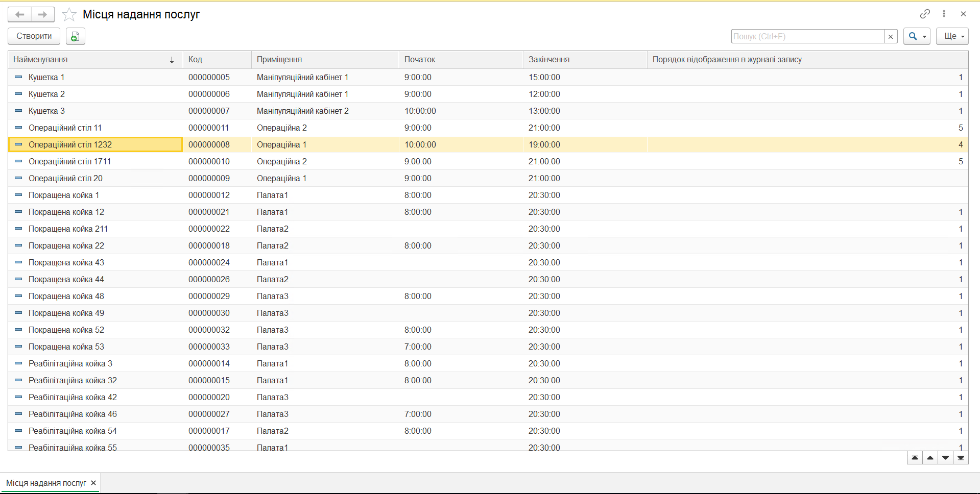Close the Місця надання послуг tab
This screenshot has width=980, height=494.
click(93, 483)
